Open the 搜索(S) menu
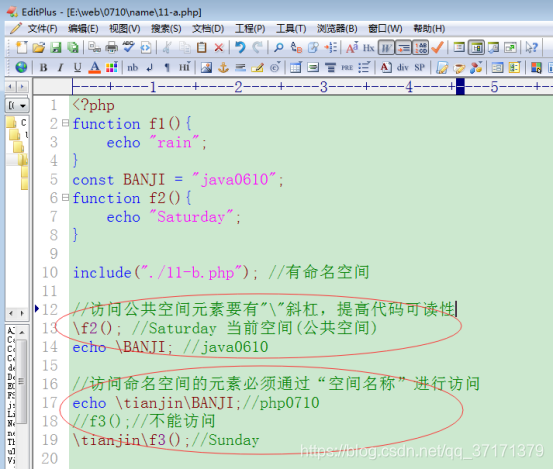 point(166,29)
